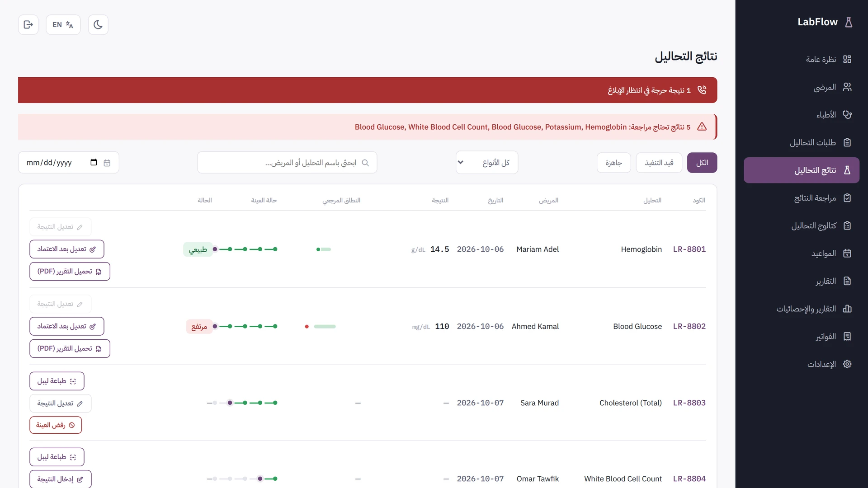
Task: Click the LR-8802 code
Action: pyautogui.click(x=689, y=326)
